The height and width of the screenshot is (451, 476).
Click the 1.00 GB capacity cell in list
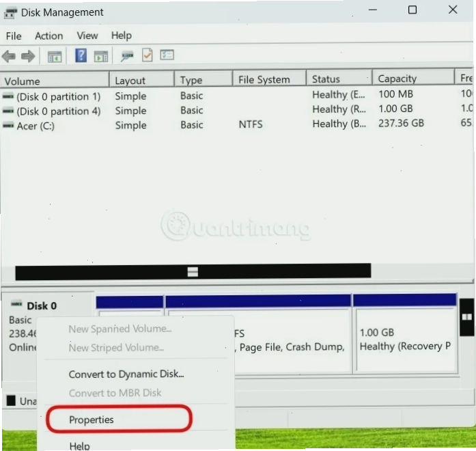click(x=395, y=109)
